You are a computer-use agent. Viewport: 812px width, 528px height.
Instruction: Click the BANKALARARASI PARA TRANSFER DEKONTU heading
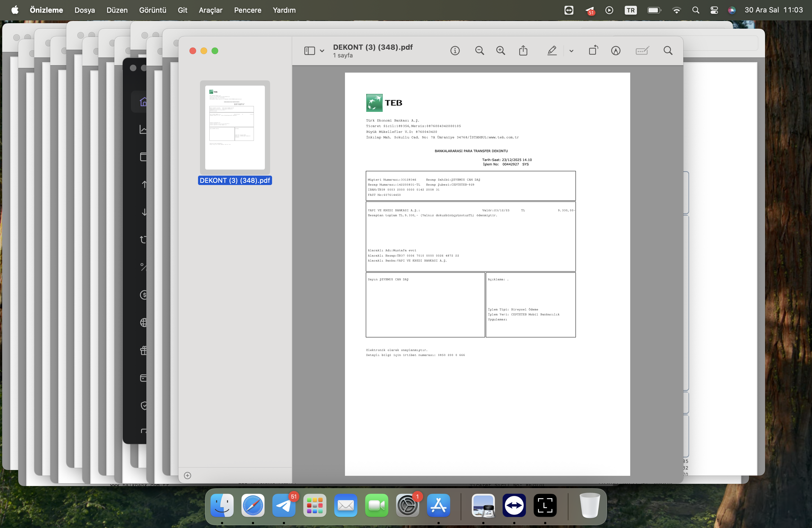[471, 151]
